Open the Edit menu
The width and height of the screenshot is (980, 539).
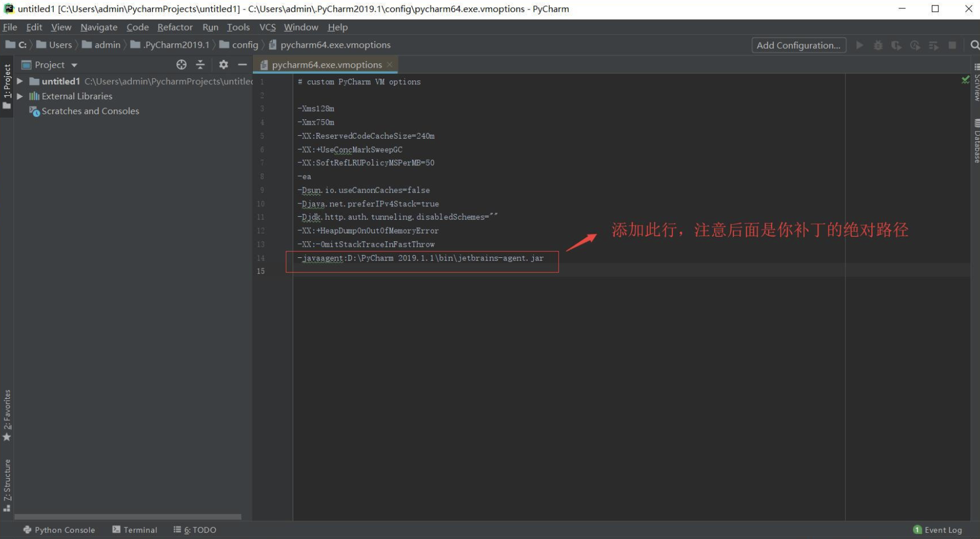click(34, 27)
